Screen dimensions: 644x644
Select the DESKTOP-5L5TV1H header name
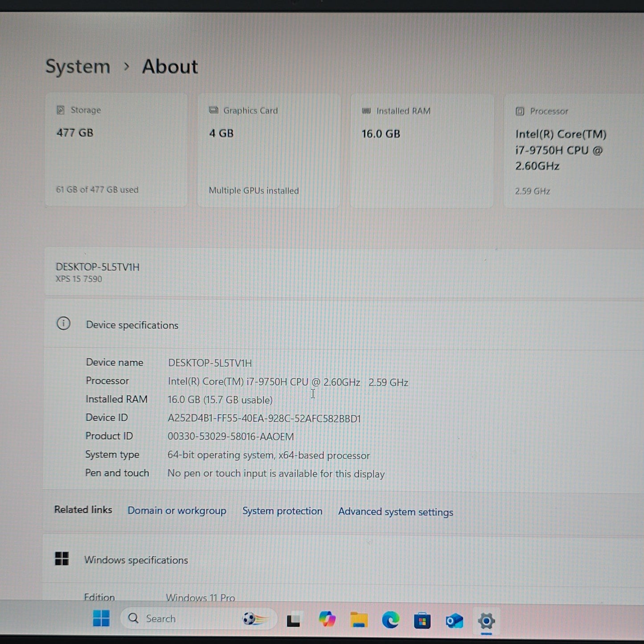point(98,267)
